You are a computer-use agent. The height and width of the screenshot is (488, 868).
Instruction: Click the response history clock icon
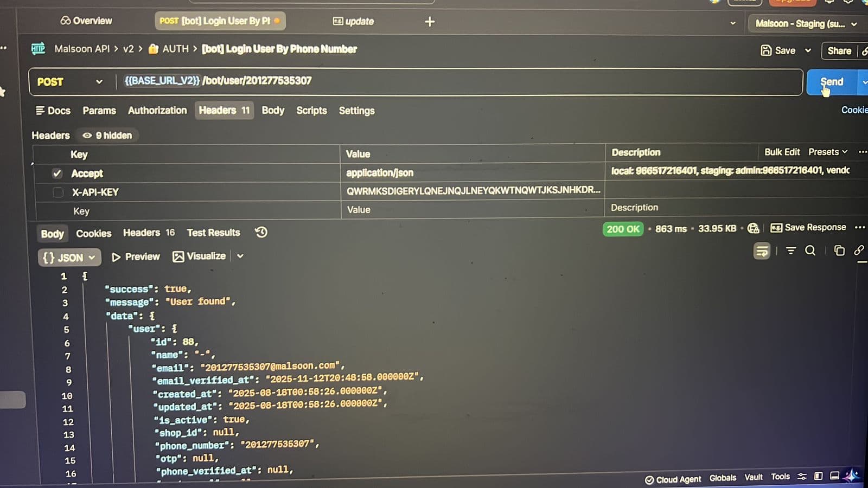tap(261, 233)
